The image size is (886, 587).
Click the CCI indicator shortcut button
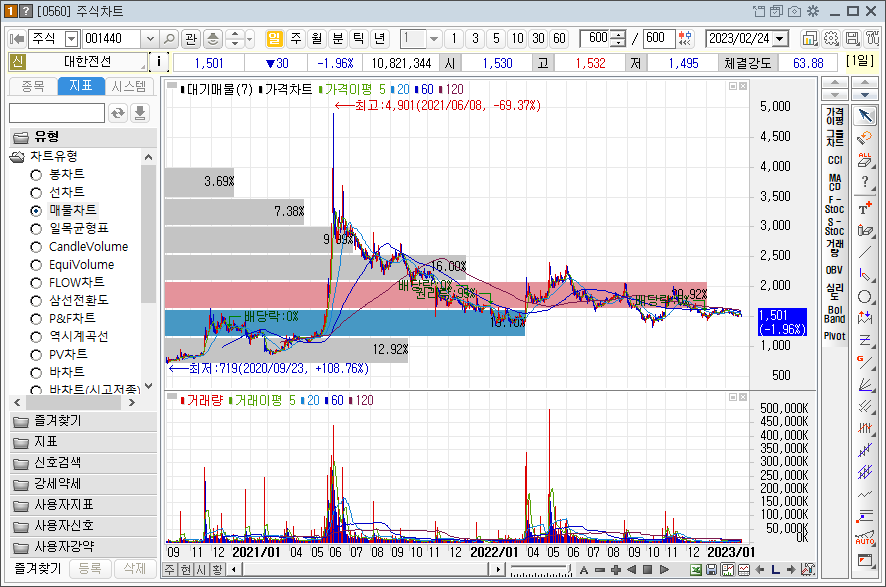point(835,160)
